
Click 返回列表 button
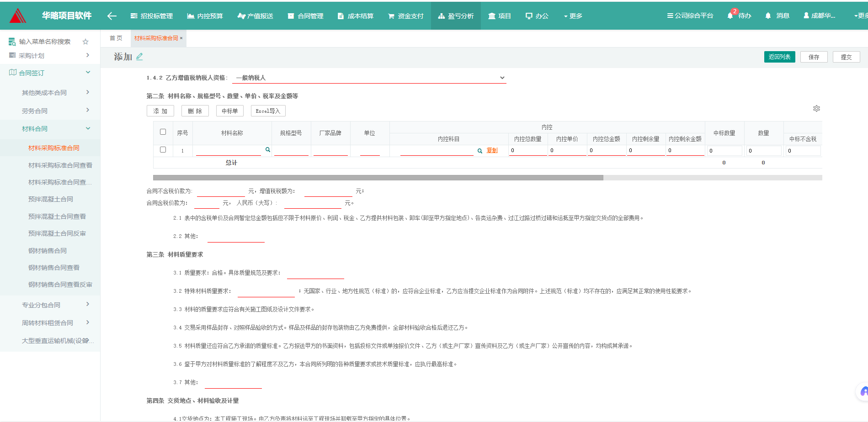pos(779,57)
